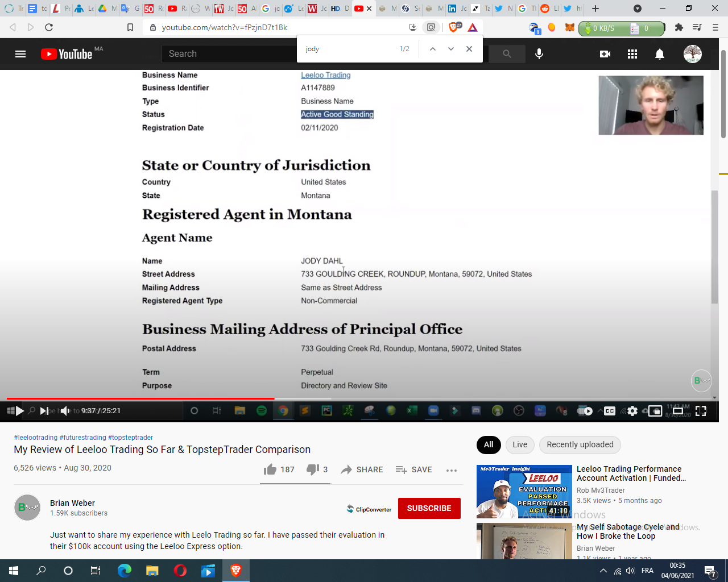This screenshot has height=582, width=728.
Task: Click the YouTube search magnifier button
Action: point(507,54)
